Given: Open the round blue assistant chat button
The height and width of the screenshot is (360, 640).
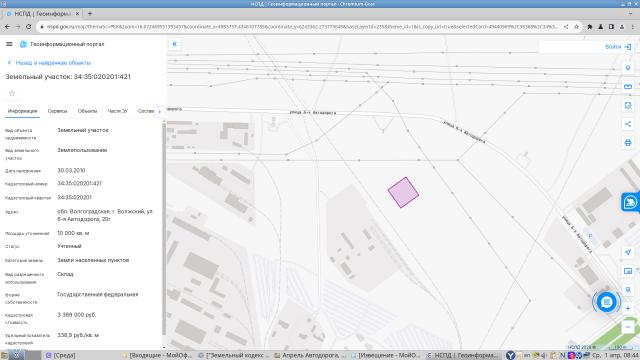Looking at the screenshot, I should 607,302.
